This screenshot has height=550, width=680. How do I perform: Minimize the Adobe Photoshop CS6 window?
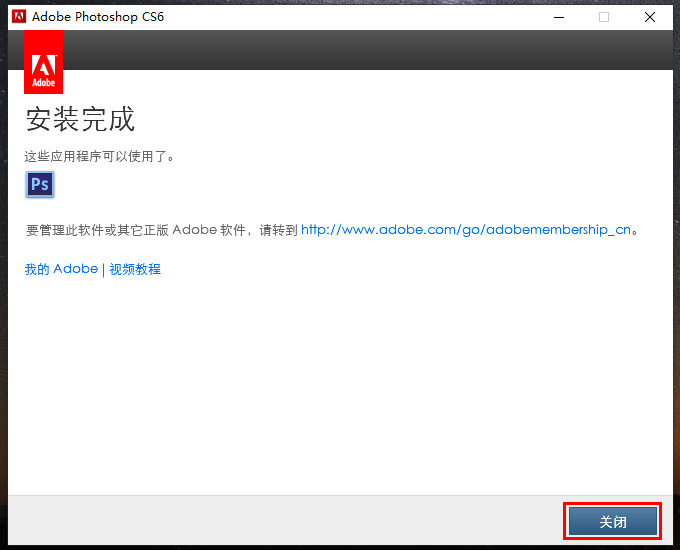click(x=559, y=17)
